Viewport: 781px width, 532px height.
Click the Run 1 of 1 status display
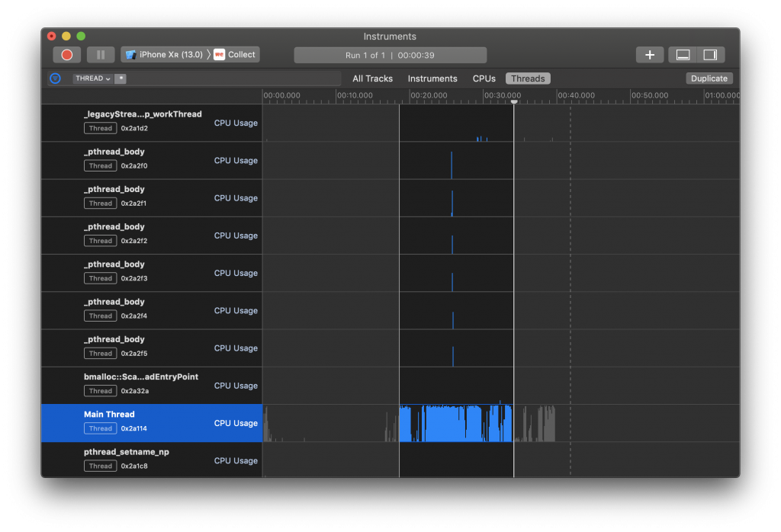[390, 55]
